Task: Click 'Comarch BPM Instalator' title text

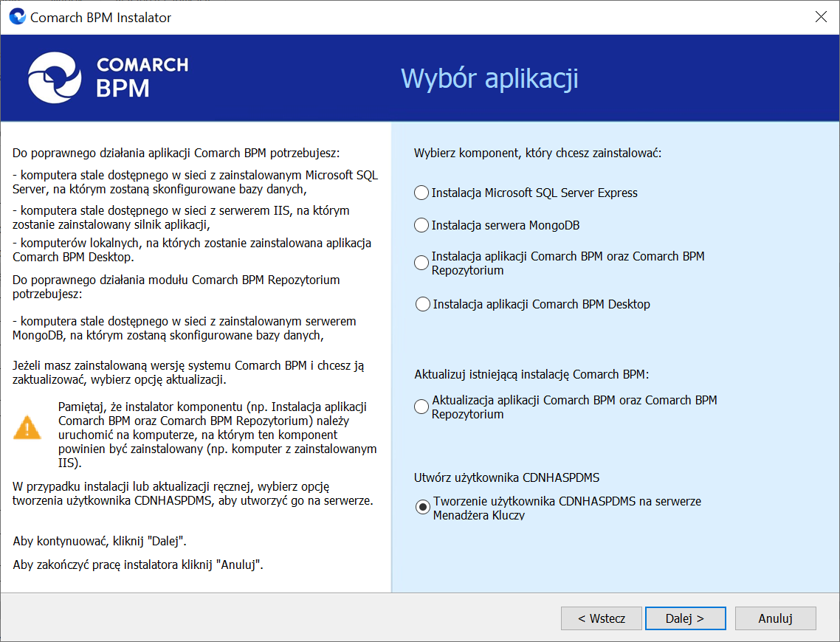Action: click(100, 18)
